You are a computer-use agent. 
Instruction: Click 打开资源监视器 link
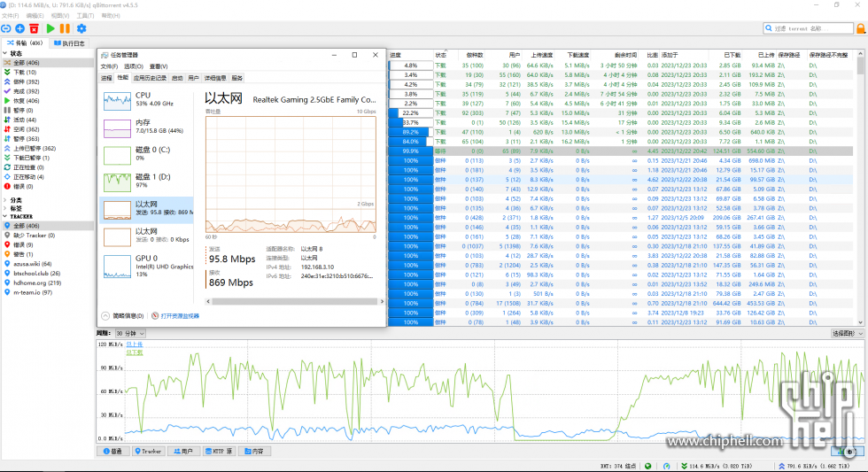point(179,316)
